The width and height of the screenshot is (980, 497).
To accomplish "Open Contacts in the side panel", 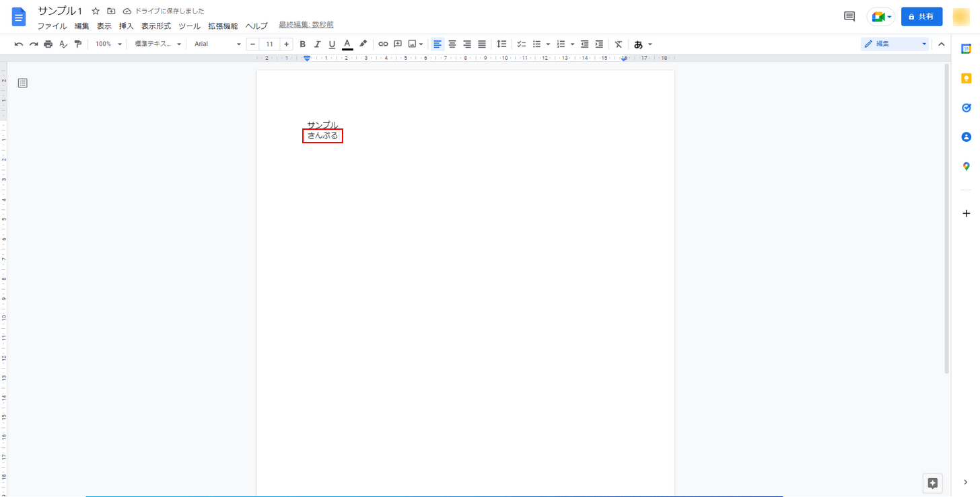I will click(x=966, y=137).
